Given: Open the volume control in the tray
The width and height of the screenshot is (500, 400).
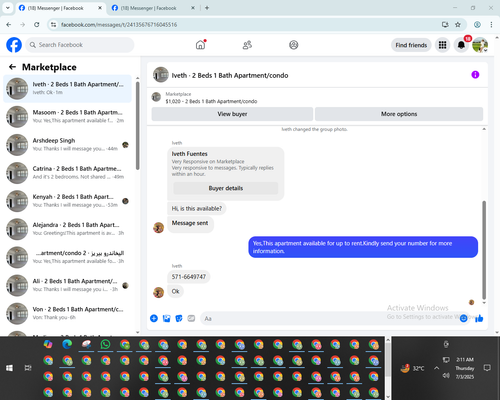Looking at the screenshot, I should [446, 376].
